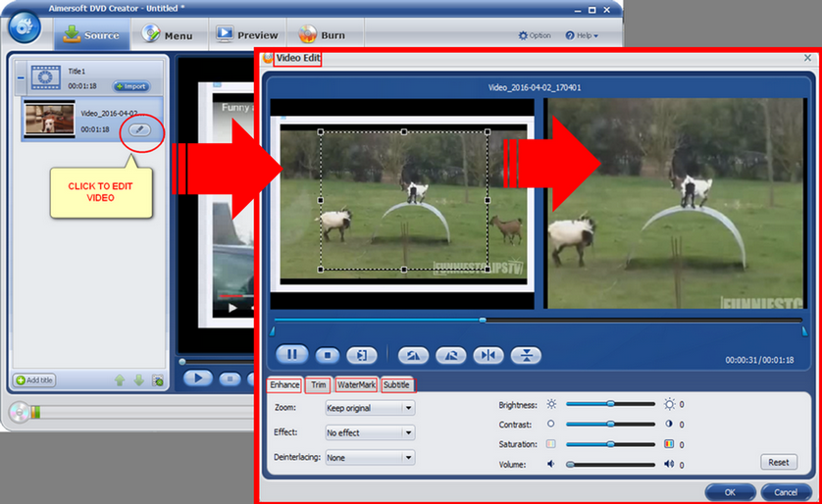Click the main preview seek slider knob
This screenshot has width=822, height=504.
182,362
